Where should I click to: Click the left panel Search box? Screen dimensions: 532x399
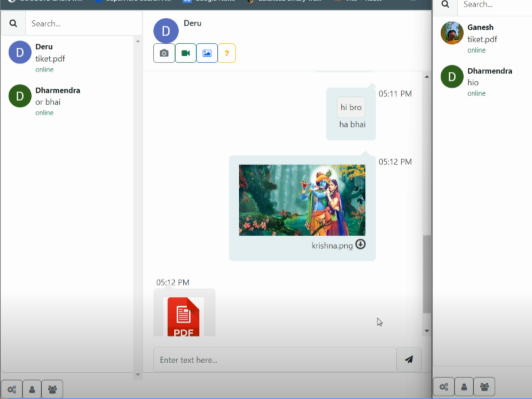pos(83,23)
